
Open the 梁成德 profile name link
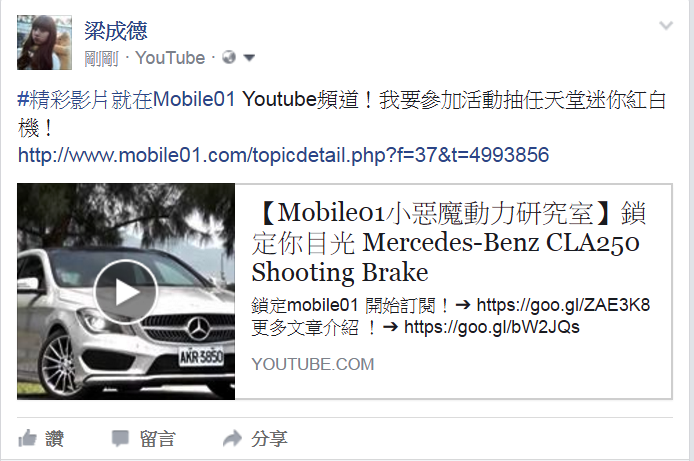coord(116,31)
